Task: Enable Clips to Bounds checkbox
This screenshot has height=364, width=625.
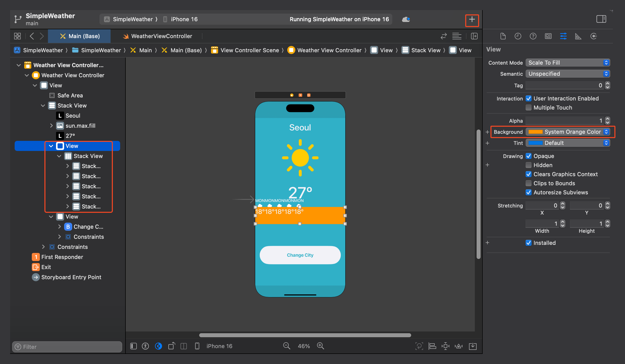Action: click(528, 183)
